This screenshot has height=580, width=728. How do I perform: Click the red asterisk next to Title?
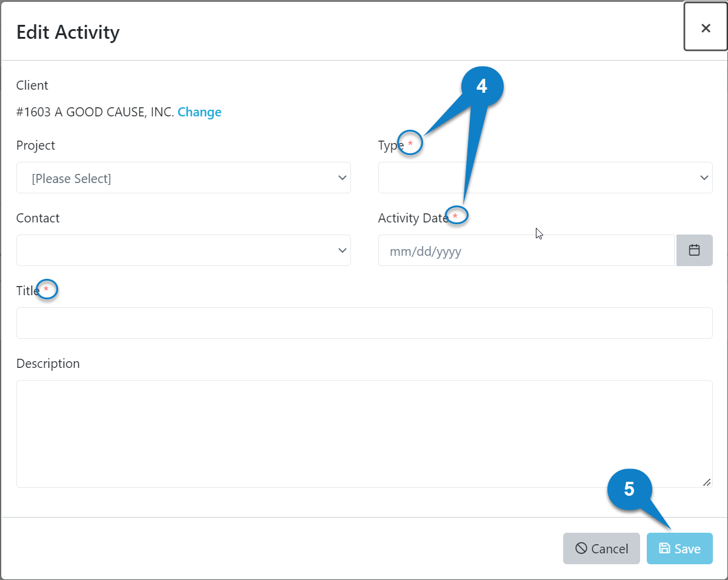(x=47, y=289)
